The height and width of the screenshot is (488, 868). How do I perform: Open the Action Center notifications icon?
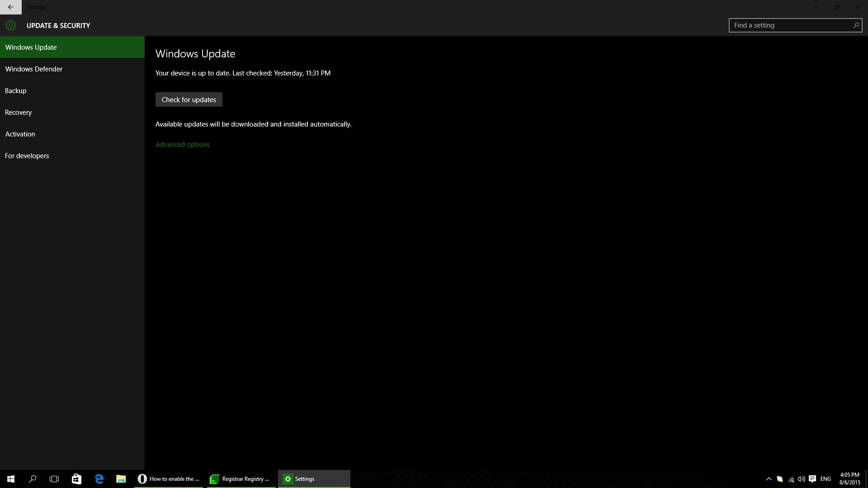[812, 479]
